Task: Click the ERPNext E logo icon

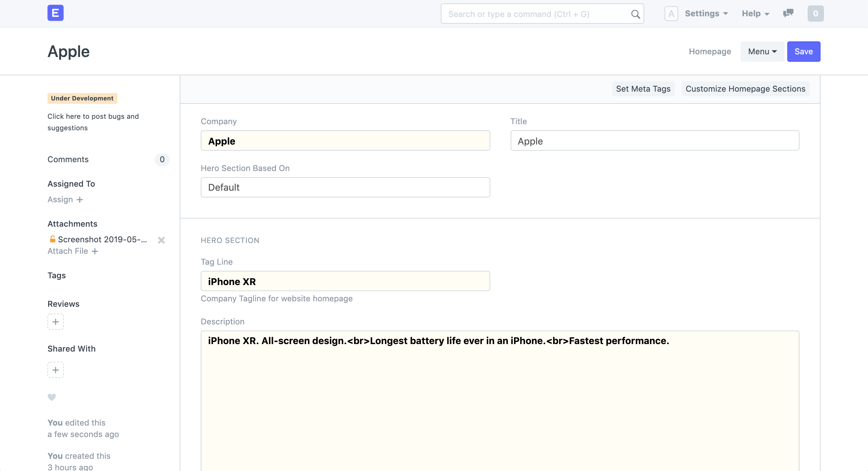Action: click(55, 13)
